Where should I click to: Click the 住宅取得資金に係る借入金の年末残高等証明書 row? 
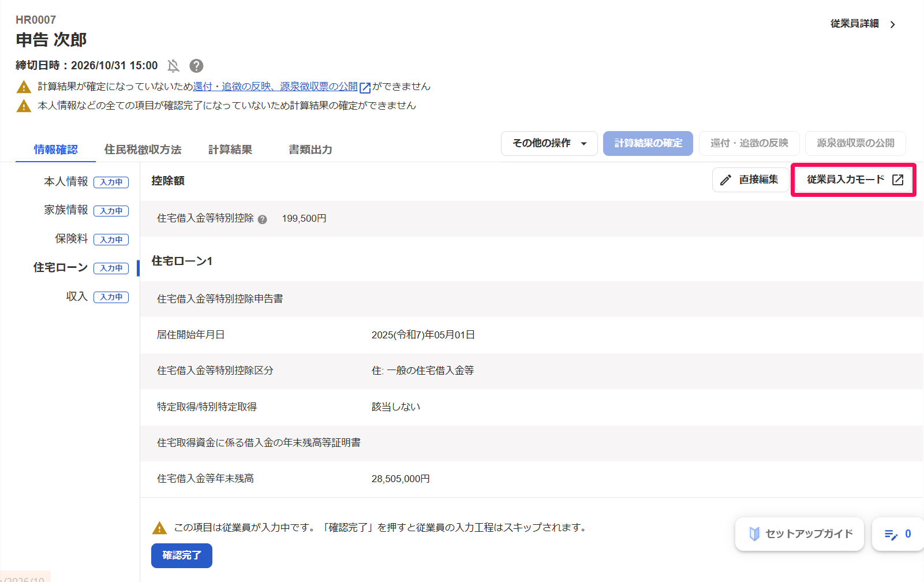pyautogui.click(x=532, y=443)
